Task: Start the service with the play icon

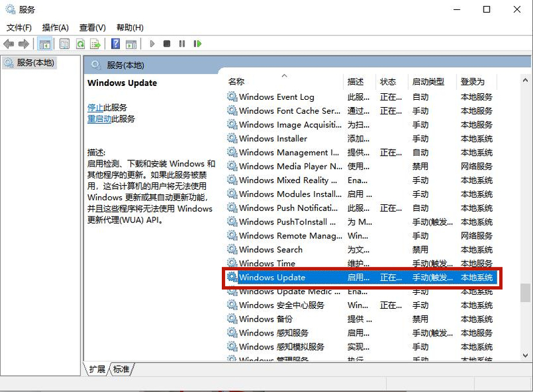Action: coord(151,44)
